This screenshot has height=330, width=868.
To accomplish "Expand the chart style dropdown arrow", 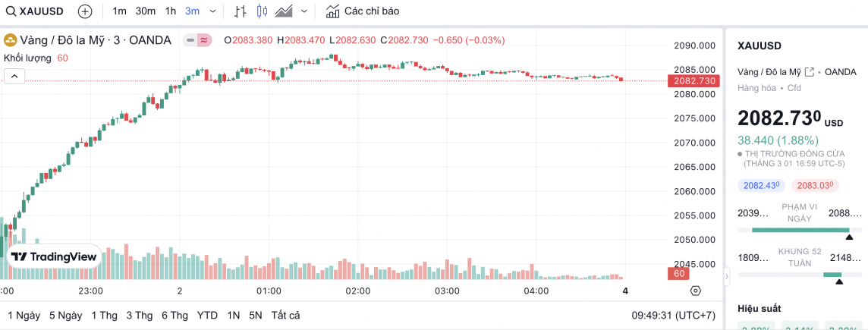I will pos(304,11).
